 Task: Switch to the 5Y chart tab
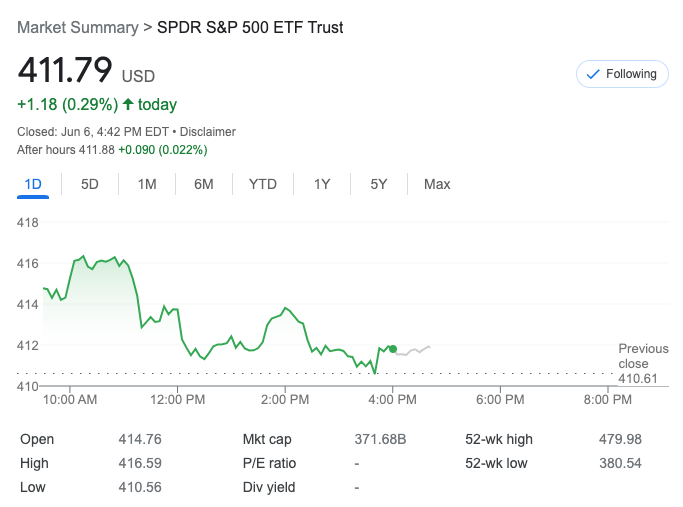pos(379,184)
